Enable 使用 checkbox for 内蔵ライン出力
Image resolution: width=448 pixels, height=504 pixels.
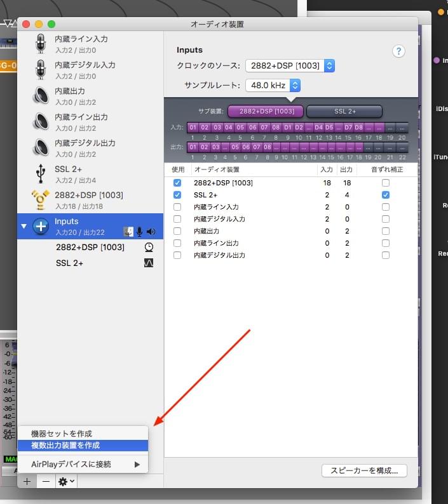(177, 243)
